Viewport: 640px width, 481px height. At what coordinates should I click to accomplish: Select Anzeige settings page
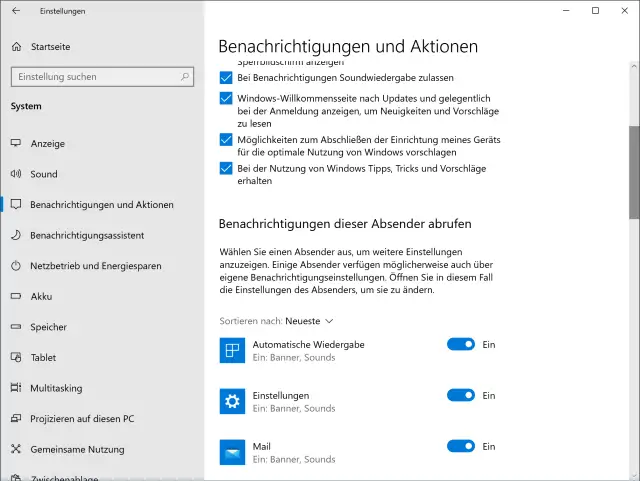102,143
